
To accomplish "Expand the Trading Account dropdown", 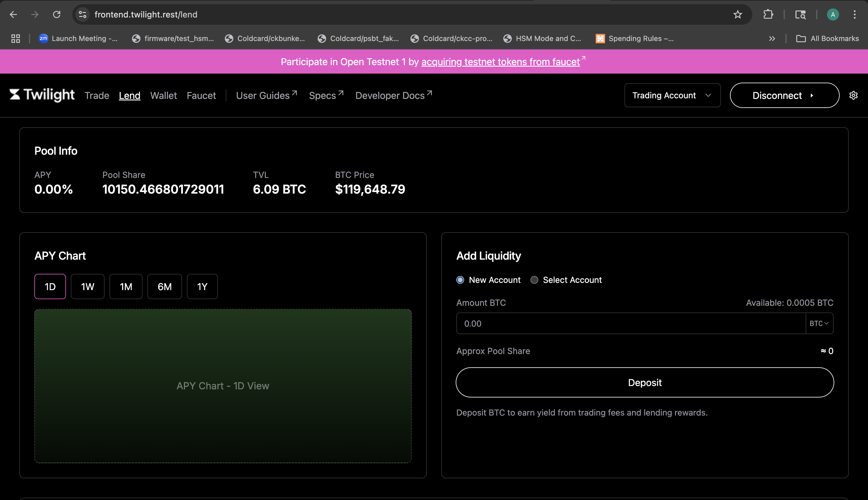I will point(672,96).
